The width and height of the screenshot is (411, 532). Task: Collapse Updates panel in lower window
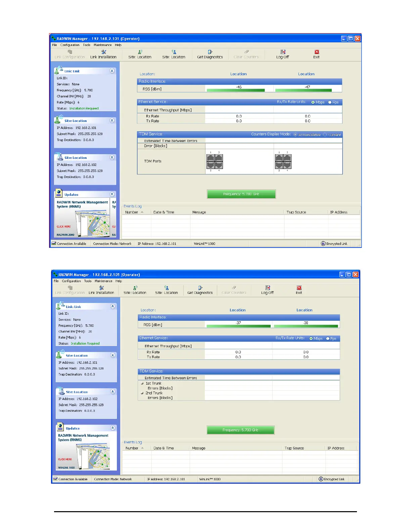click(x=112, y=428)
